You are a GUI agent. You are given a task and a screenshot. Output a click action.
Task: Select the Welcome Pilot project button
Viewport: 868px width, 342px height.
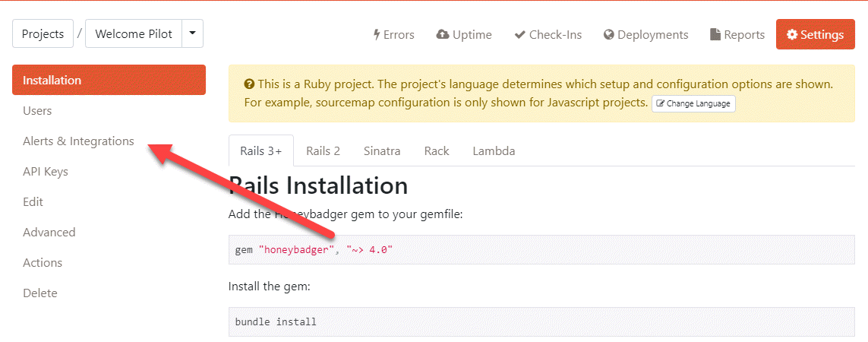point(134,34)
